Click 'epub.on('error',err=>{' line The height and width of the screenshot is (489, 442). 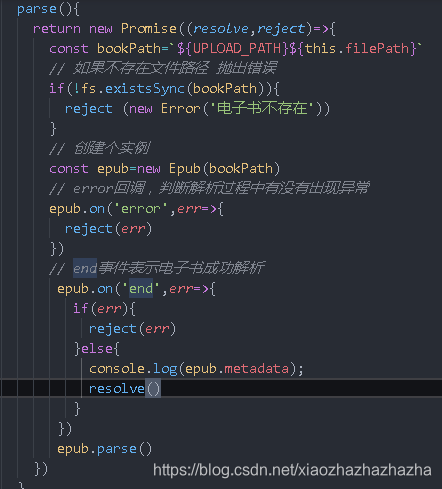136,209
